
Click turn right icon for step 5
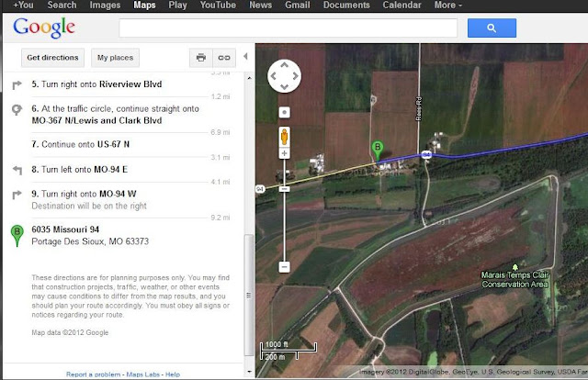point(17,85)
